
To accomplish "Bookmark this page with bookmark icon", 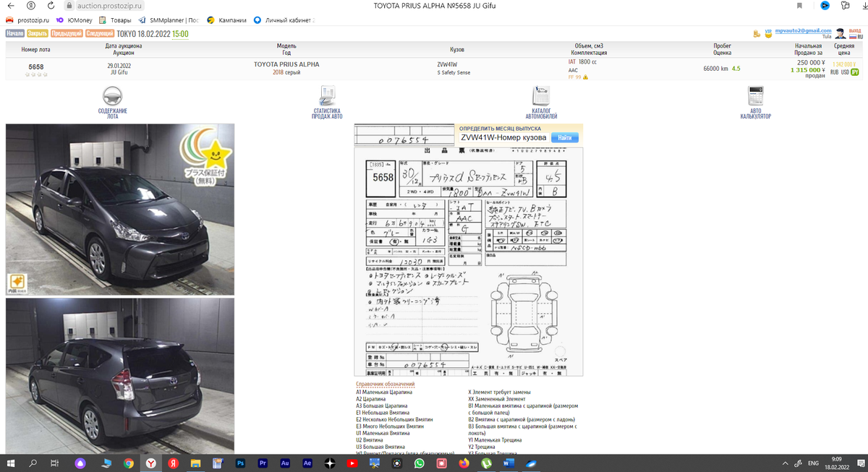I will [x=799, y=5].
